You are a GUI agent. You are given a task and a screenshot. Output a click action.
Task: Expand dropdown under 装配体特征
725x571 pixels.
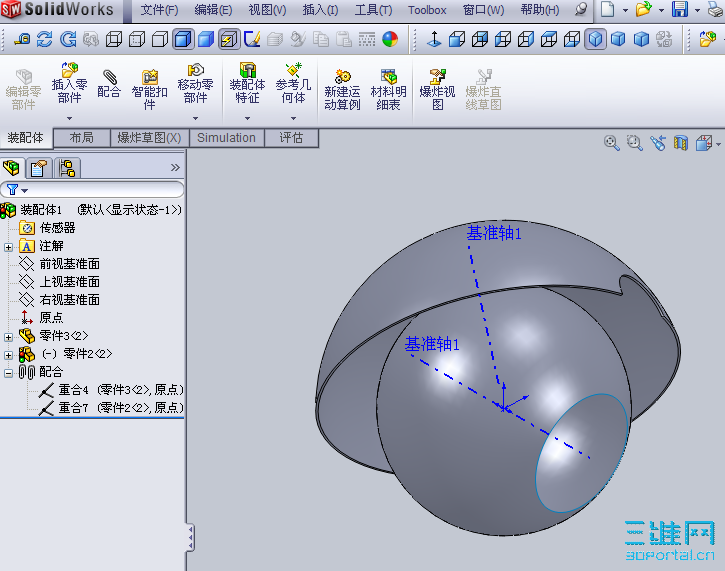(x=247, y=118)
